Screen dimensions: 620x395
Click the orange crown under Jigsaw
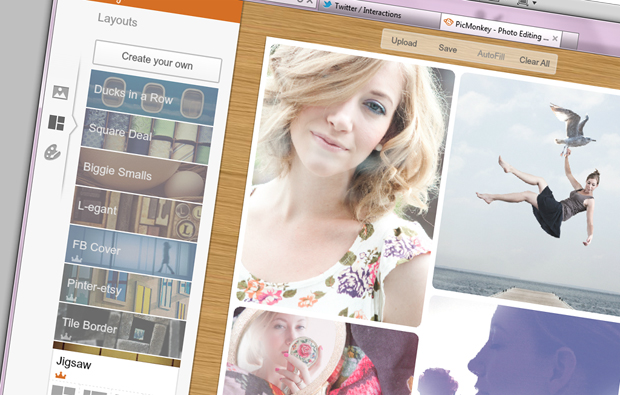[60, 375]
